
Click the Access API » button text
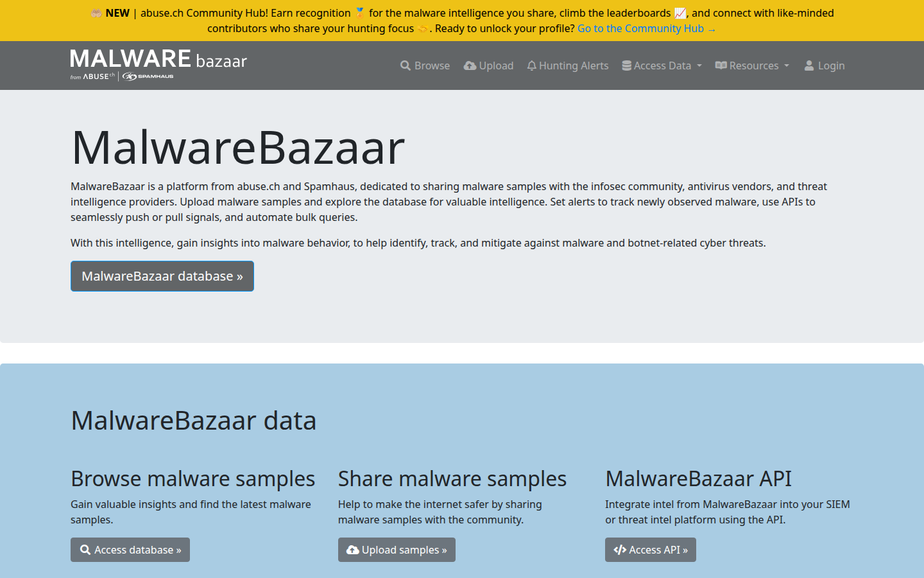click(x=658, y=550)
